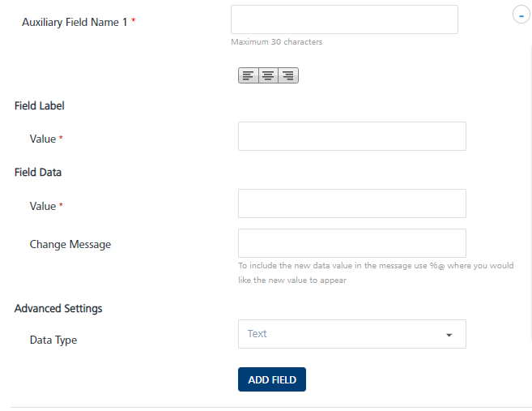Focus the Auxiliary Field Name 1 input

(344, 19)
